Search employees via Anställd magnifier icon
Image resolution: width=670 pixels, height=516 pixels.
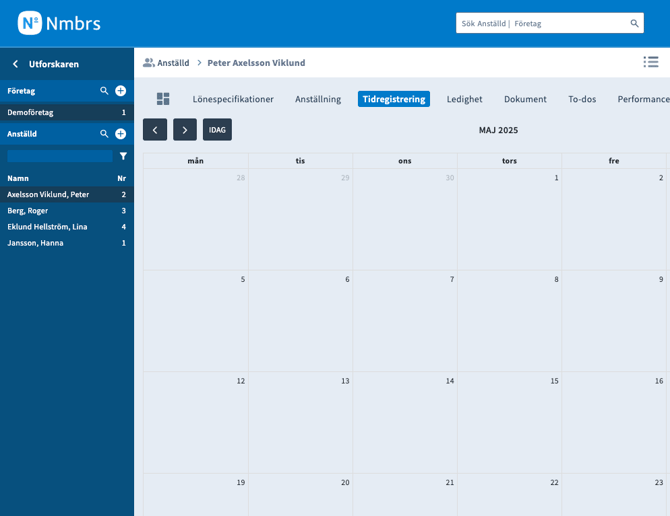point(104,134)
